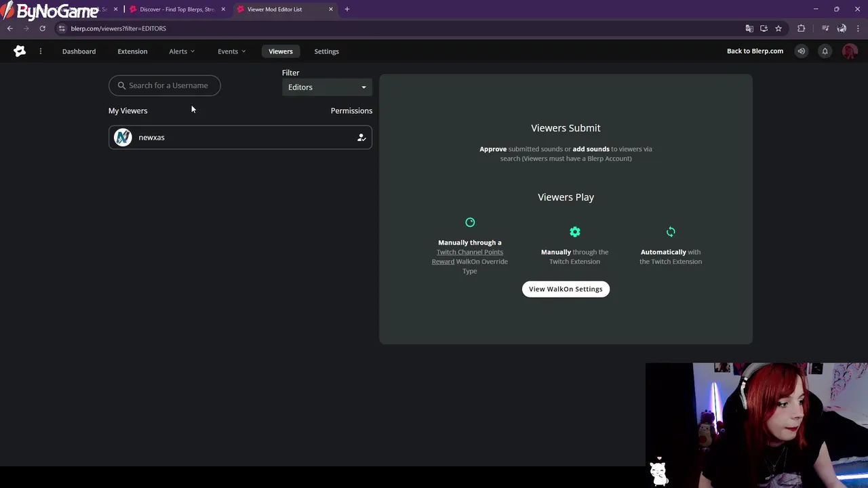Open the browser profile avatar

point(842,28)
